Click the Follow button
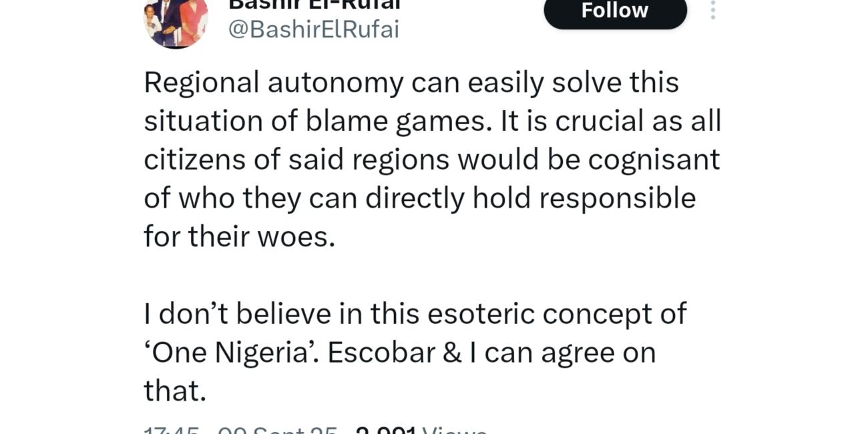868x434 pixels. (x=615, y=11)
